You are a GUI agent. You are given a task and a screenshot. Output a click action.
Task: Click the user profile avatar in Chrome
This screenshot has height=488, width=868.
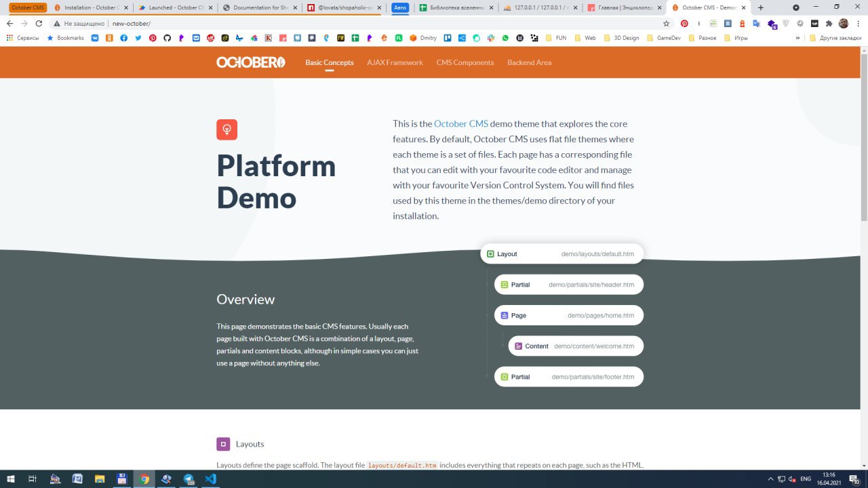[x=844, y=23]
